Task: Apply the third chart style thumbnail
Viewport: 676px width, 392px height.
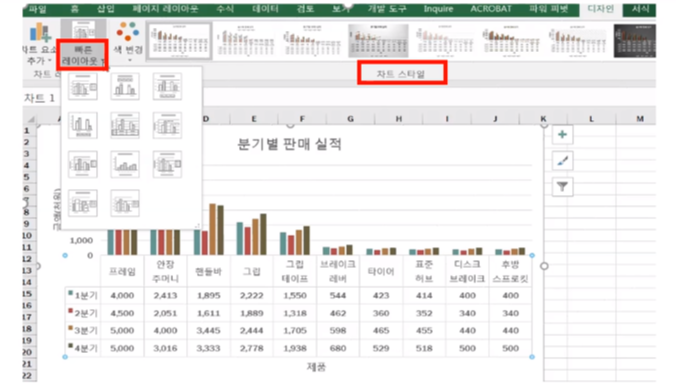Action: (312, 41)
